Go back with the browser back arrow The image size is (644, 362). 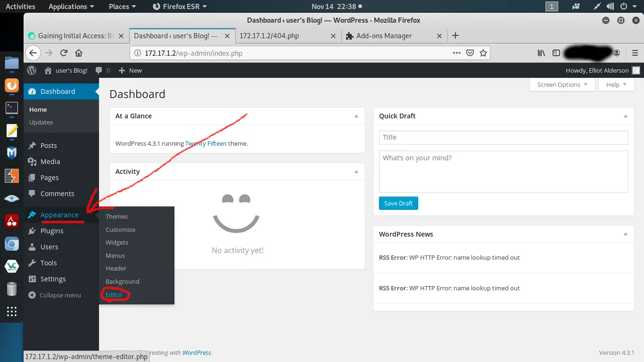tap(33, 53)
